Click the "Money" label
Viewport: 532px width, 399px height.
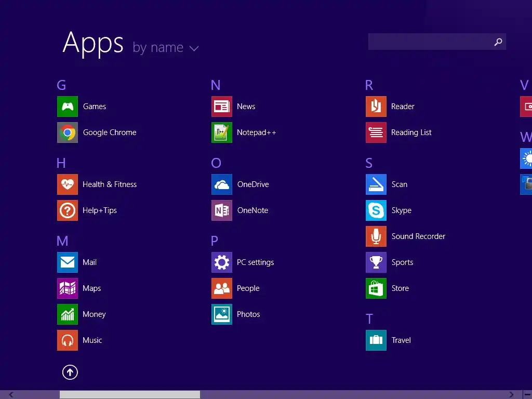[94, 314]
